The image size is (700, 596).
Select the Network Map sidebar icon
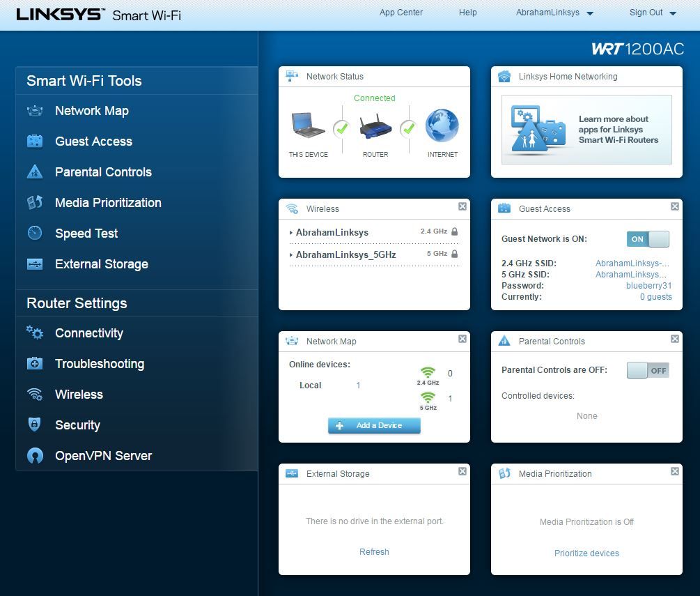tap(36, 111)
